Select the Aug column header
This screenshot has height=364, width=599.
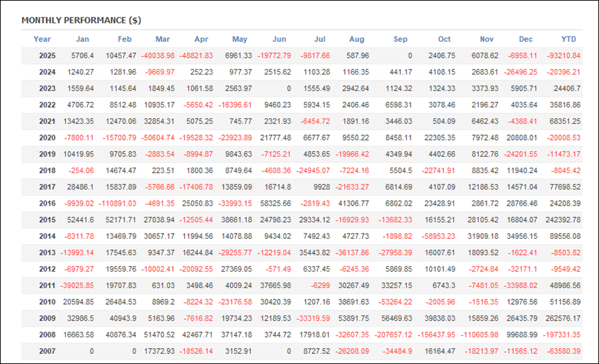click(357, 39)
